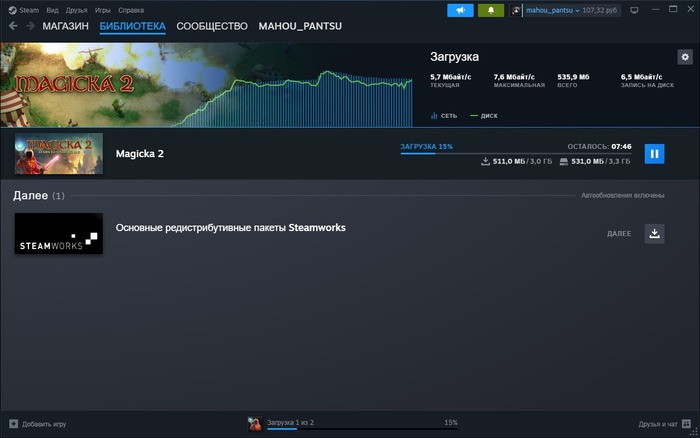Toggle the СЕТЬ network graph legend

pos(444,116)
